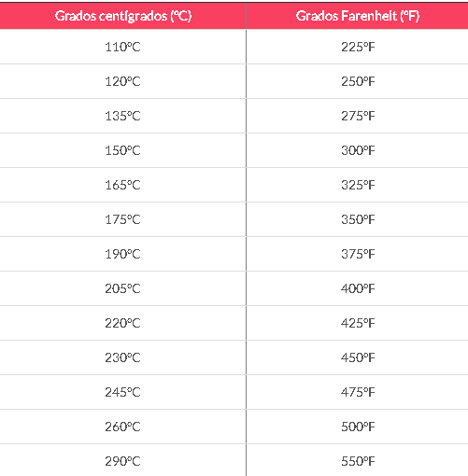Select the 550°F cell
This screenshot has width=468, height=476.
coord(357,460)
